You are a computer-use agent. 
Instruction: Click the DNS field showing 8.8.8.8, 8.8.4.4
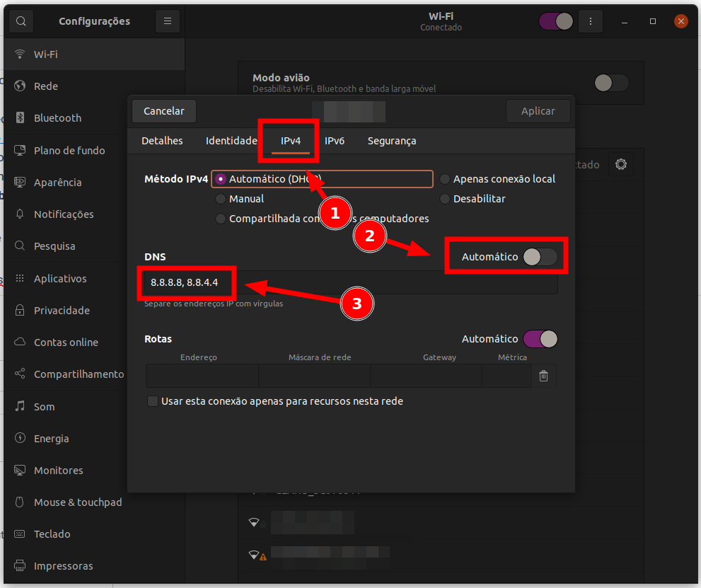tap(351, 282)
